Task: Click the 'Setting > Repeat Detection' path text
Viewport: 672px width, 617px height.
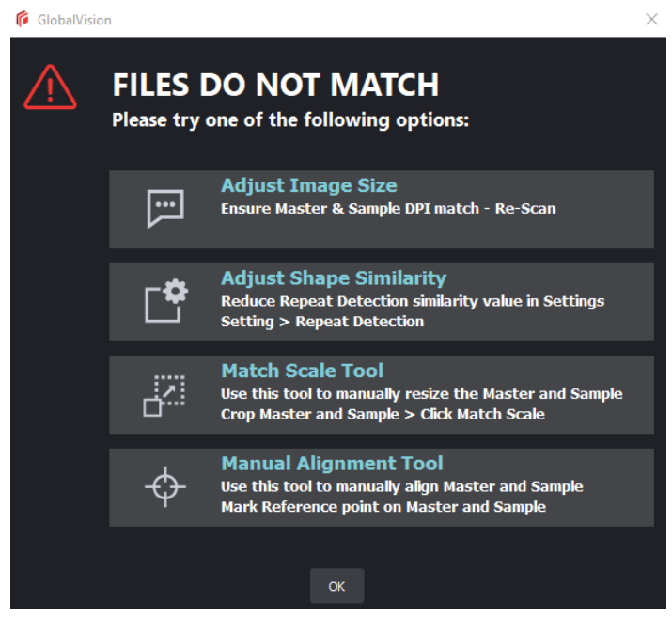Action: click(321, 322)
